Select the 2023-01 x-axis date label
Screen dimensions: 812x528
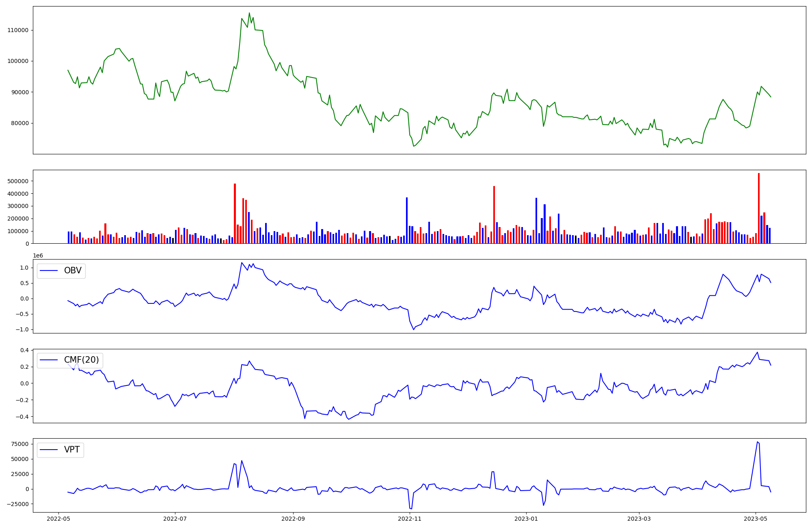(x=526, y=518)
